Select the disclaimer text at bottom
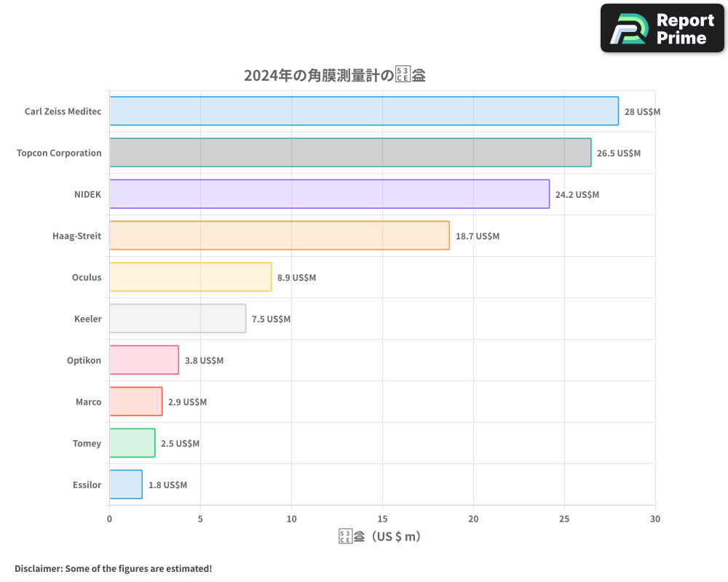 [x=111, y=568]
